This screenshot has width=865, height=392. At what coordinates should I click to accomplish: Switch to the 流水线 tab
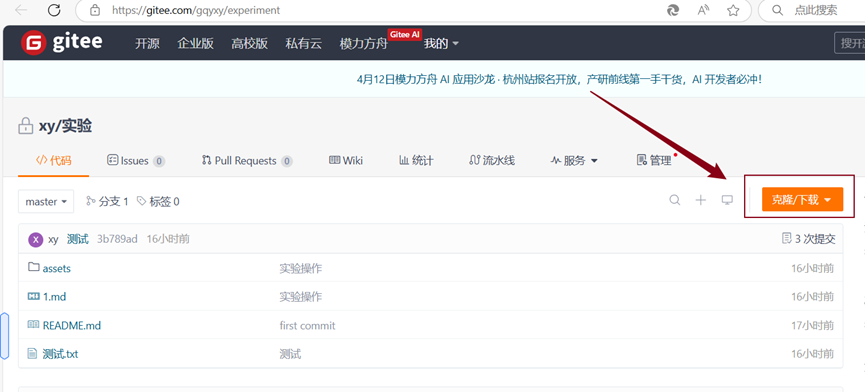492,161
